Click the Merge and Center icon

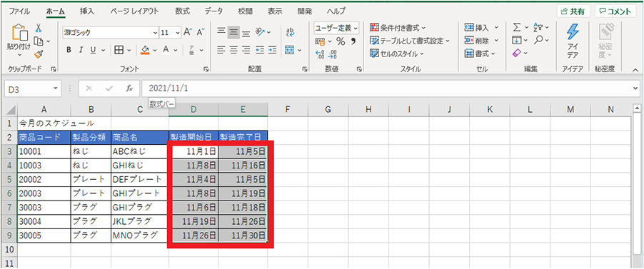coord(290,50)
